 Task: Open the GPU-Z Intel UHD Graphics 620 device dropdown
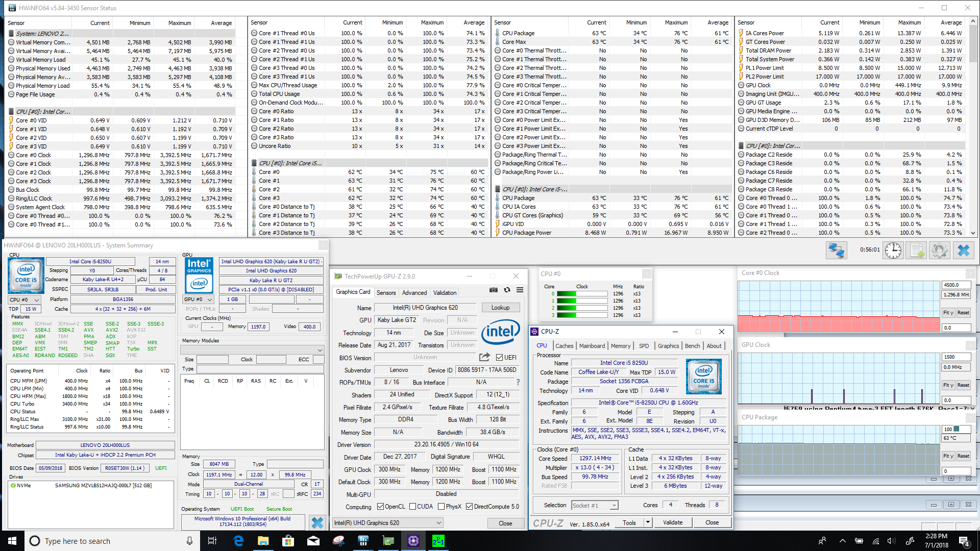point(387,523)
